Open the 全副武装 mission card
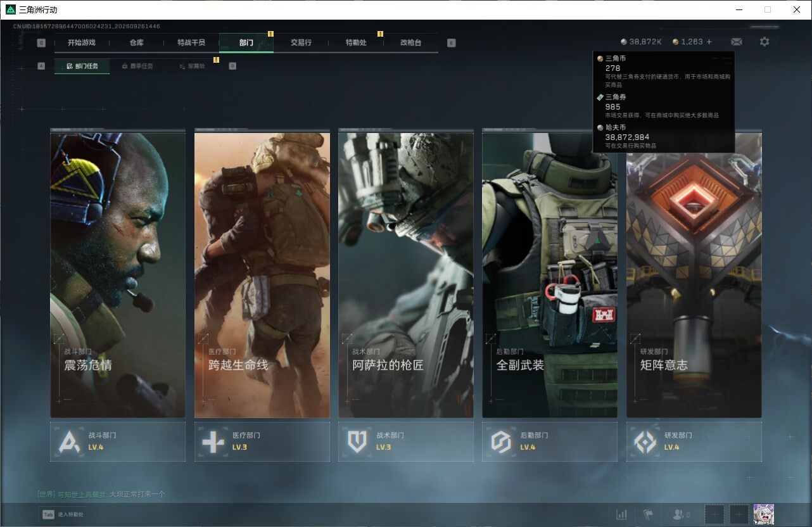 pos(550,274)
